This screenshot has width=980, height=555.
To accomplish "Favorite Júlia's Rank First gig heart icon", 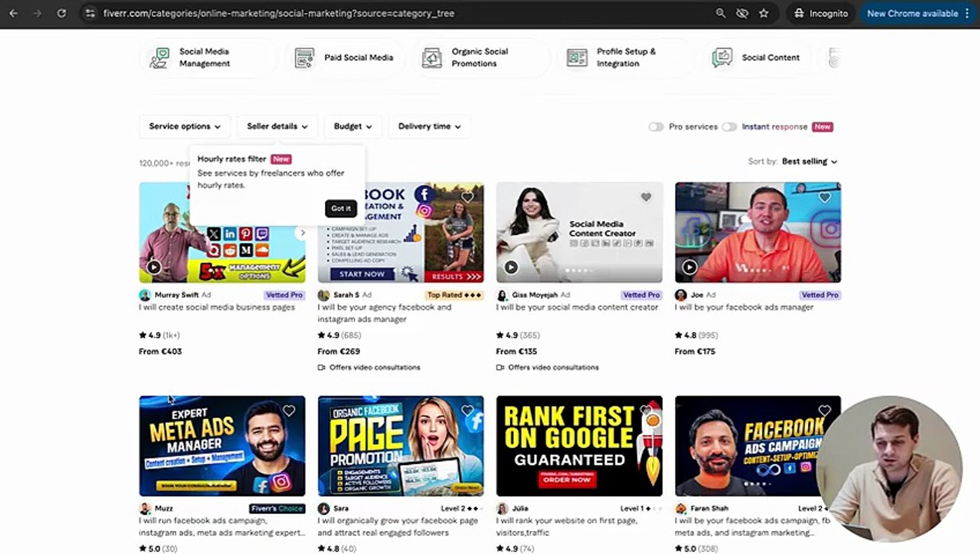I will click(x=646, y=411).
